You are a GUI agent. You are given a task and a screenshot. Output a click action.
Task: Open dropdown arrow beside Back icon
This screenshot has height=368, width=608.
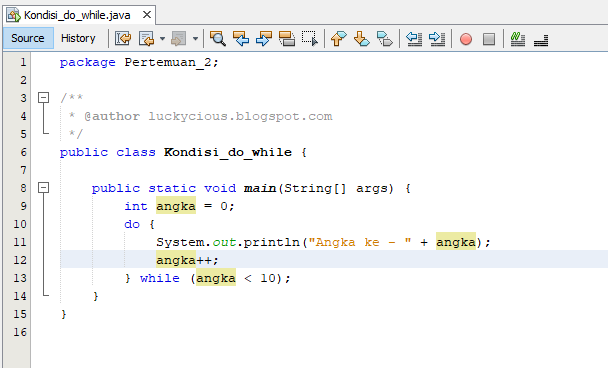162,38
